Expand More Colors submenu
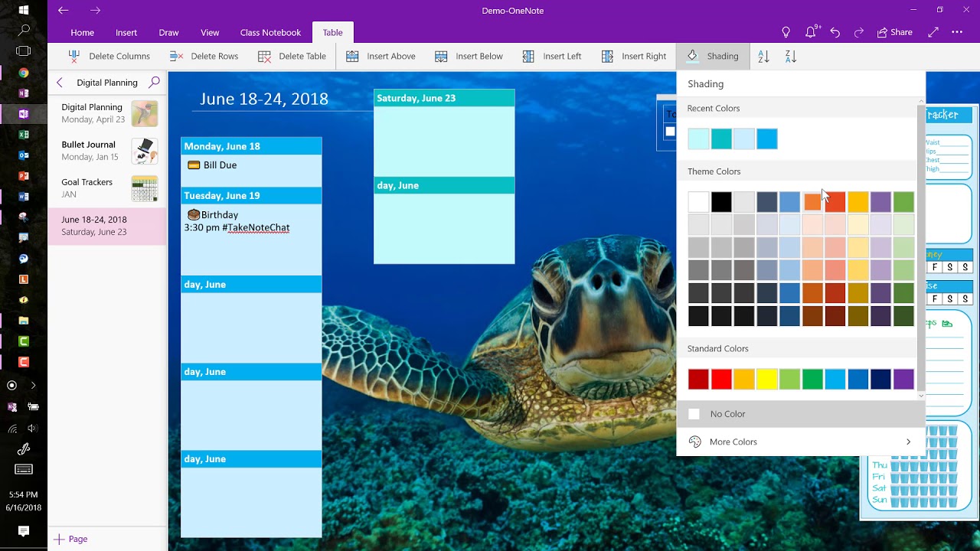This screenshot has width=980, height=551. click(x=801, y=442)
